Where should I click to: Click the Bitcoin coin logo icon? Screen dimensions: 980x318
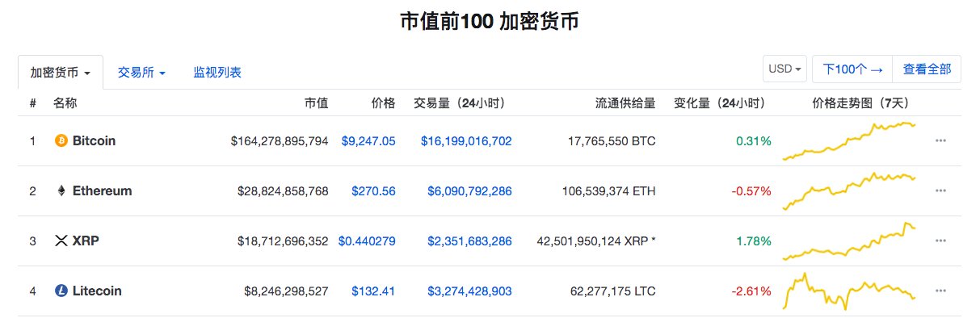coord(61,141)
